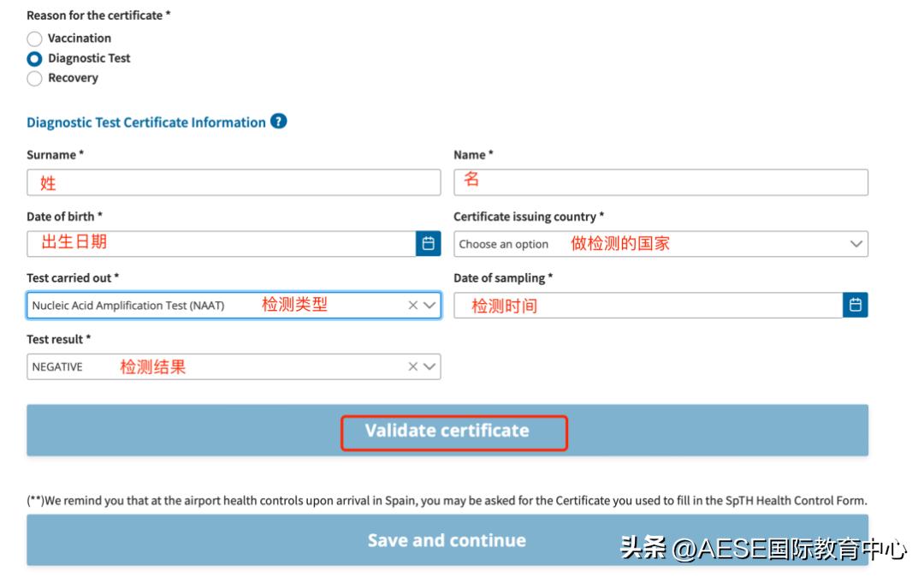Open the Date of sampling calendar picker
The height and width of the screenshot is (577, 924).
(x=855, y=305)
